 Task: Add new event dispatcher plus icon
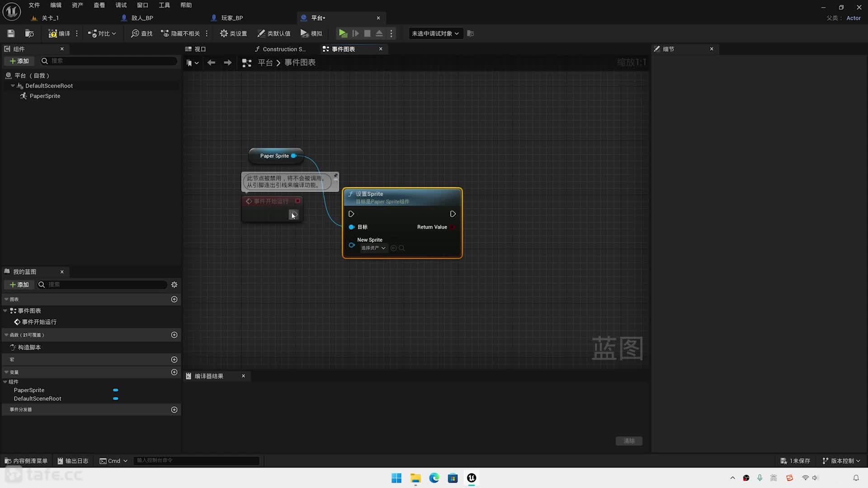pos(174,410)
